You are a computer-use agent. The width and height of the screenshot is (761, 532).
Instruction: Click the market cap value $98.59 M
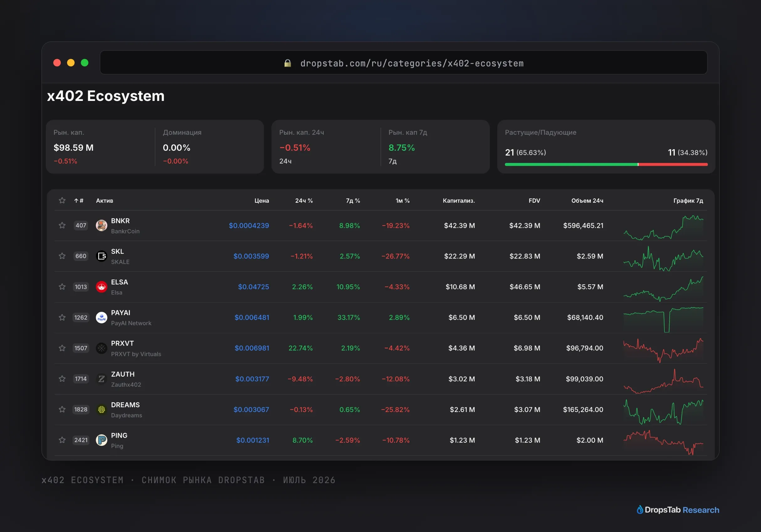[x=74, y=148]
